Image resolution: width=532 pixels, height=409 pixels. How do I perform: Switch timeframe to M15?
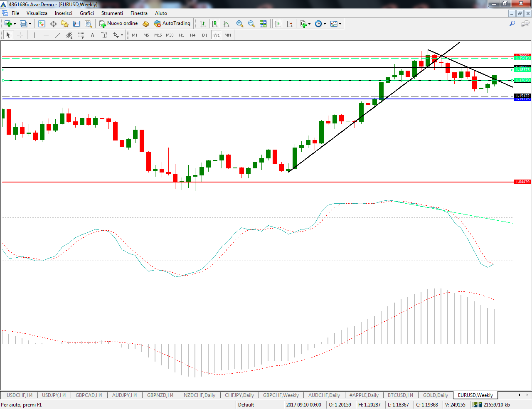(x=158, y=35)
